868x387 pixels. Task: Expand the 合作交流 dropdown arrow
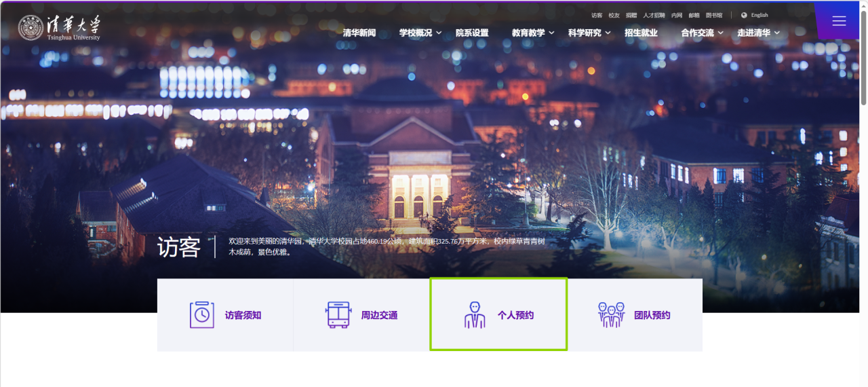click(721, 33)
